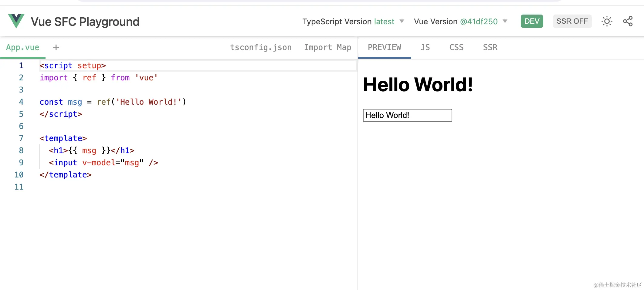Open the tsconfig.json tab

pyautogui.click(x=261, y=47)
